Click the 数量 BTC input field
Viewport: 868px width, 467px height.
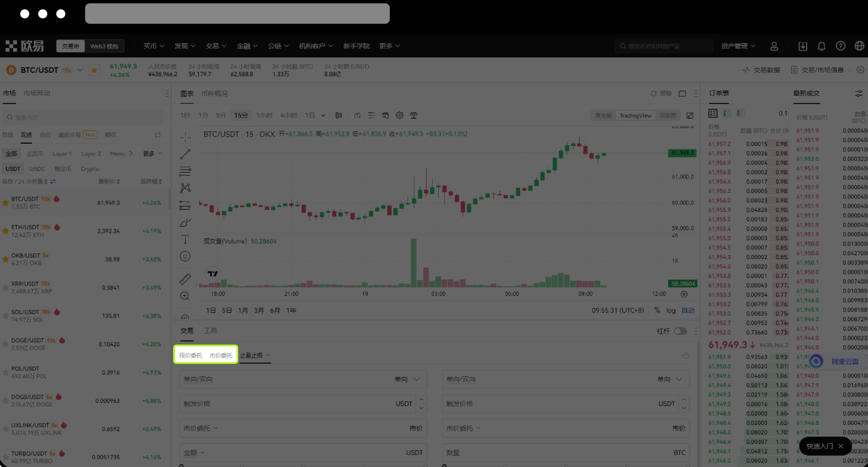(x=566, y=453)
